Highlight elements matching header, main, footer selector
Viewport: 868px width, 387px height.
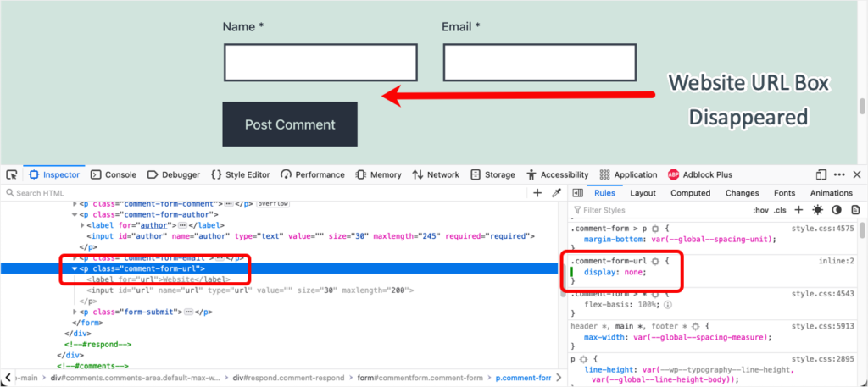[x=696, y=326]
